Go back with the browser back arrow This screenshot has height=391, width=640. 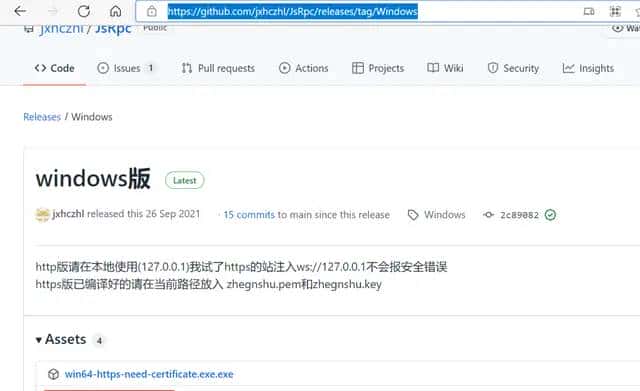[20, 11]
